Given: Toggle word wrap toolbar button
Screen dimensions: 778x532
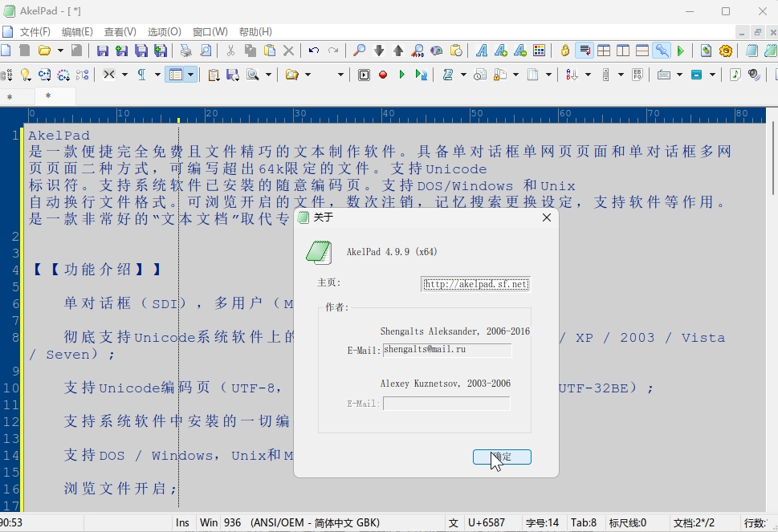Looking at the screenshot, I should tap(585, 50).
